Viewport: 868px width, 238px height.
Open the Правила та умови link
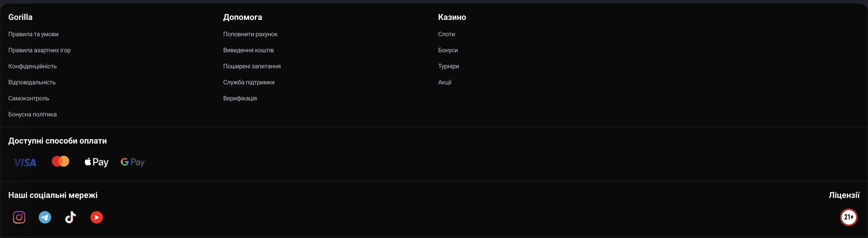coord(33,34)
